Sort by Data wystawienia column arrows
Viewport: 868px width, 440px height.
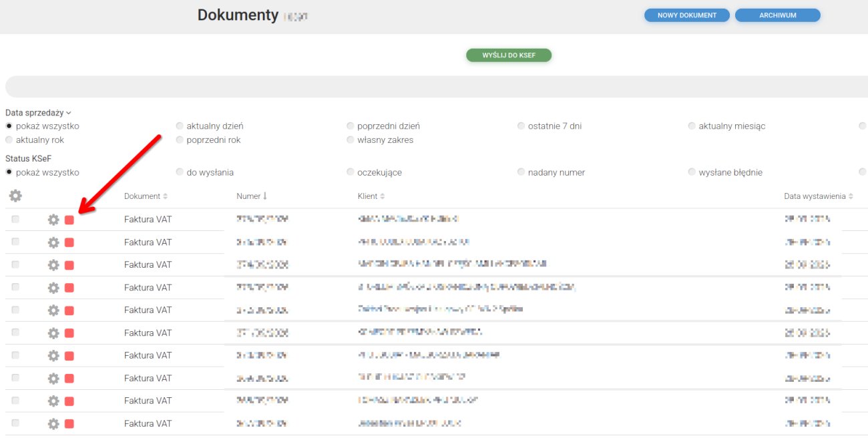click(x=851, y=196)
